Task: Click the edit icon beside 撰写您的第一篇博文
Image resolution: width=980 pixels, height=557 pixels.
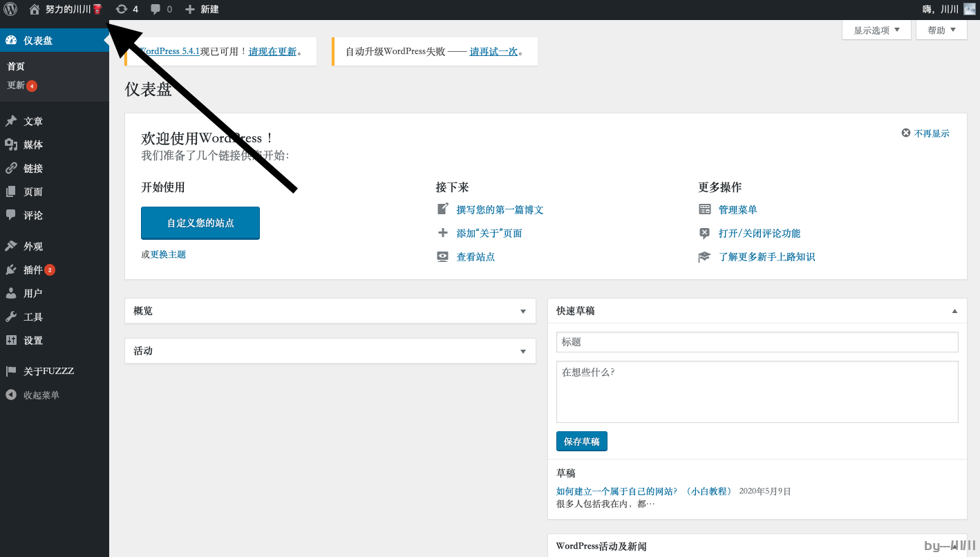Action: 443,209
